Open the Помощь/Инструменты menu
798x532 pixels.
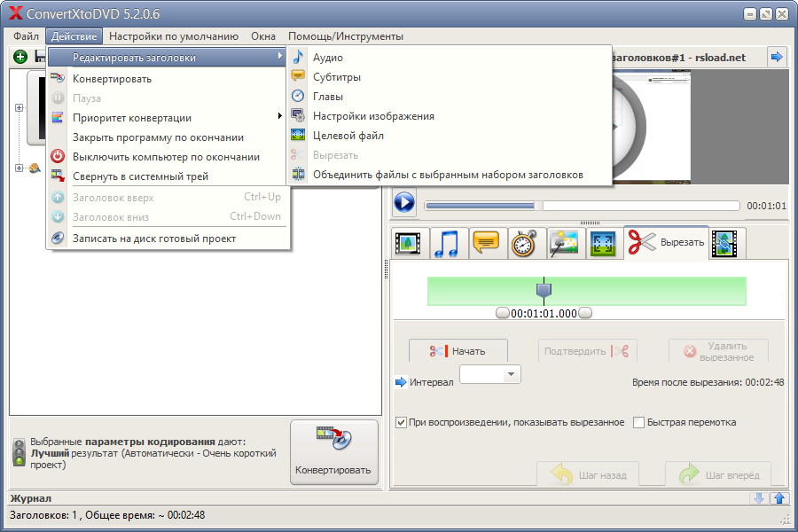coord(346,36)
